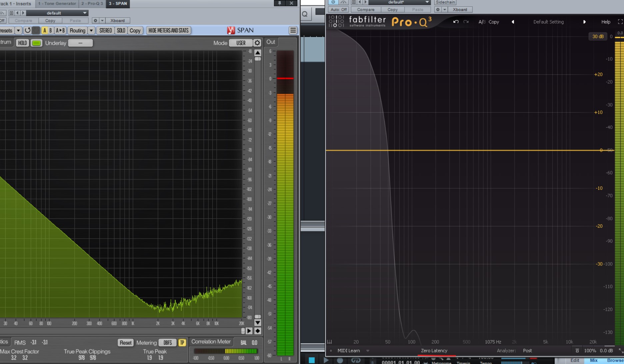Open the Mix view tab
Screen dimensions: 624x364
point(594,360)
